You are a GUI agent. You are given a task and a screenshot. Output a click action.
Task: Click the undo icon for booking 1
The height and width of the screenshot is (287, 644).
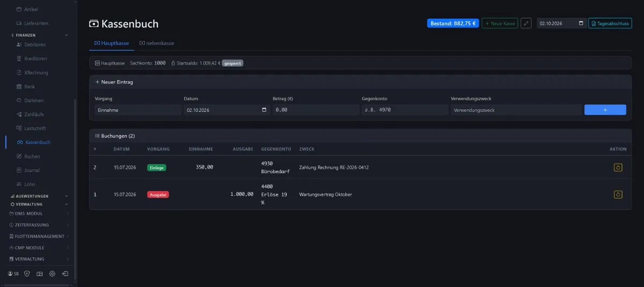[618, 195]
